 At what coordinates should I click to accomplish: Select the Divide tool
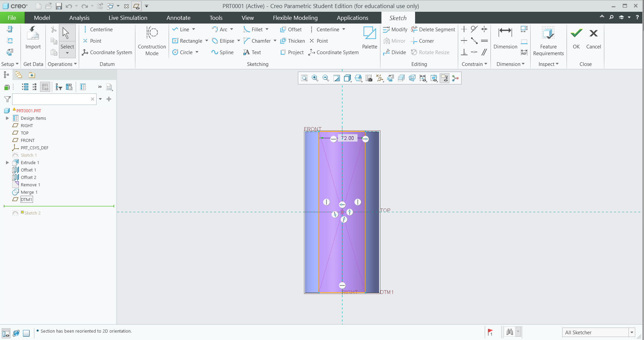[x=395, y=52]
